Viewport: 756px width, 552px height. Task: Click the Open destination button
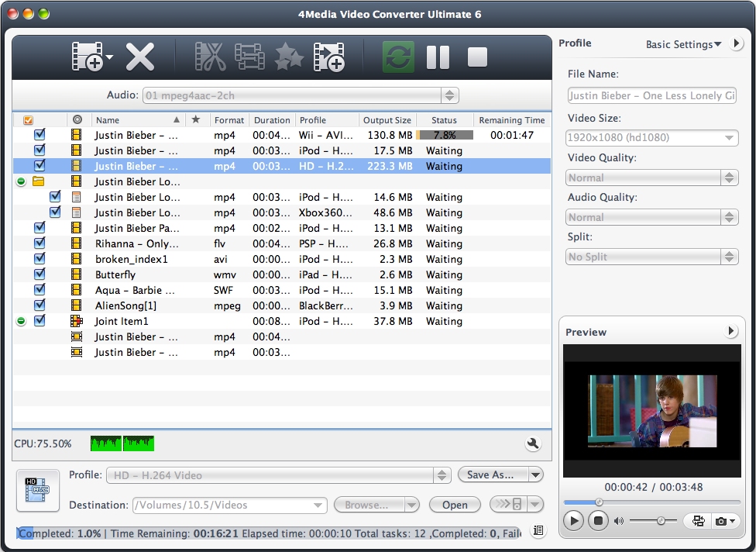[x=455, y=505]
